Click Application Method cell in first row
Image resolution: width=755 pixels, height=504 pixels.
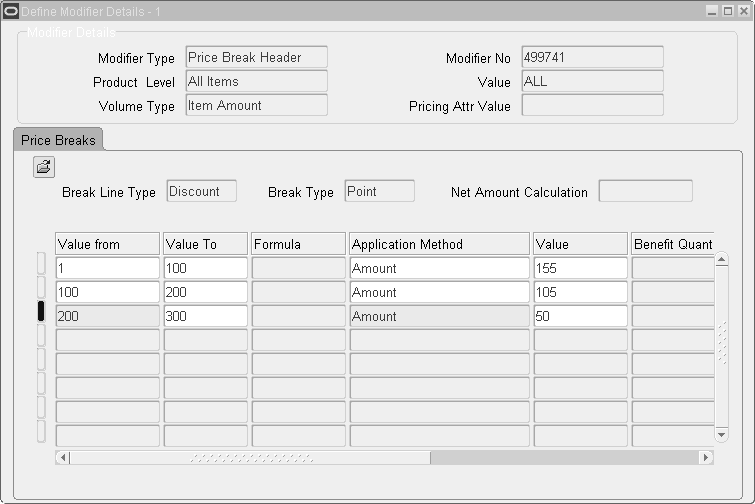(440, 268)
